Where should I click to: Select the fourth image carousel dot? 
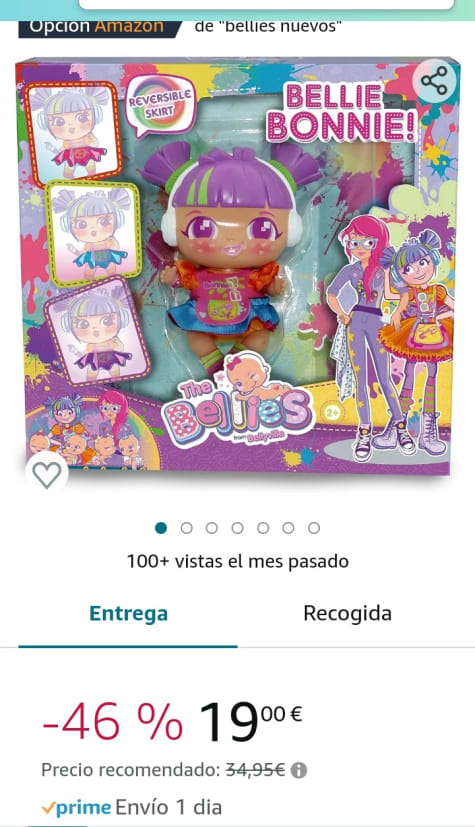pyautogui.click(x=237, y=528)
